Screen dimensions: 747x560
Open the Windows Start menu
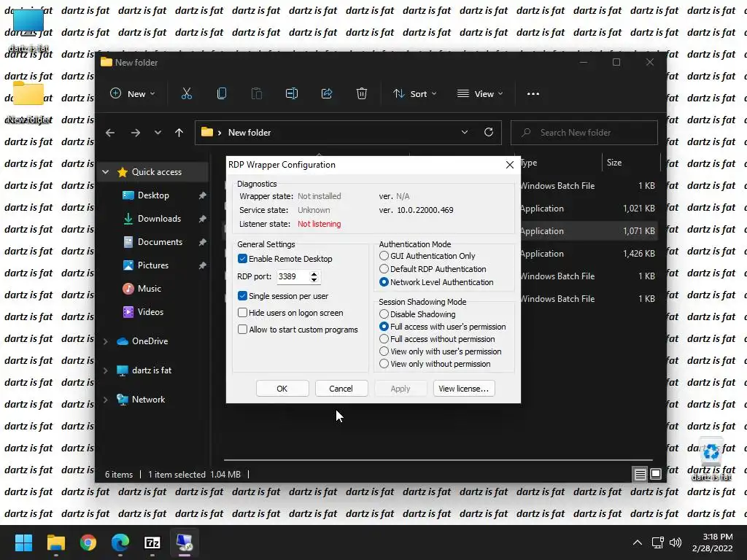click(x=23, y=542)
